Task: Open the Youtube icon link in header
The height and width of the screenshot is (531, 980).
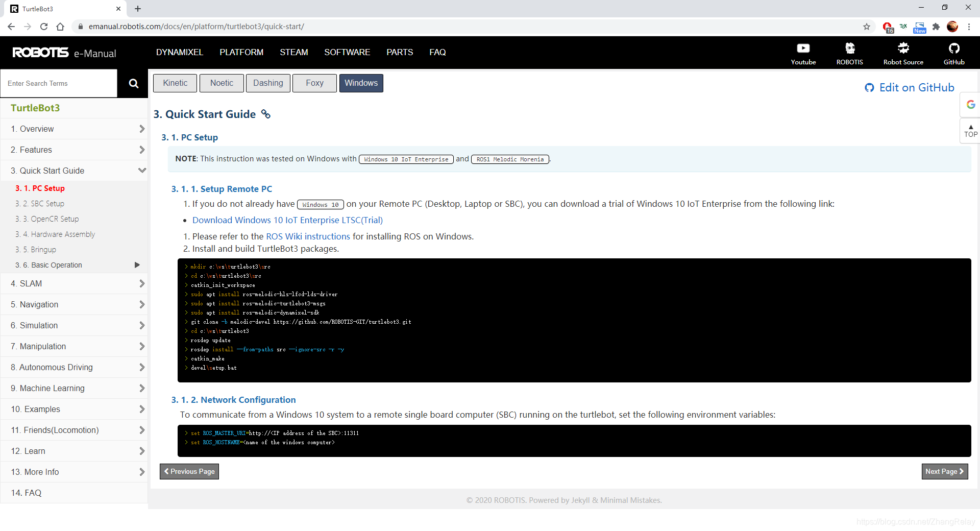Action: [x=803, y=53]
